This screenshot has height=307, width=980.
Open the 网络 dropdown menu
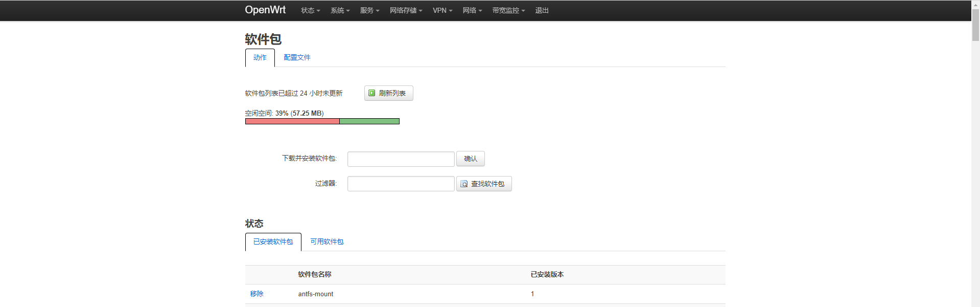click(473, 10)
